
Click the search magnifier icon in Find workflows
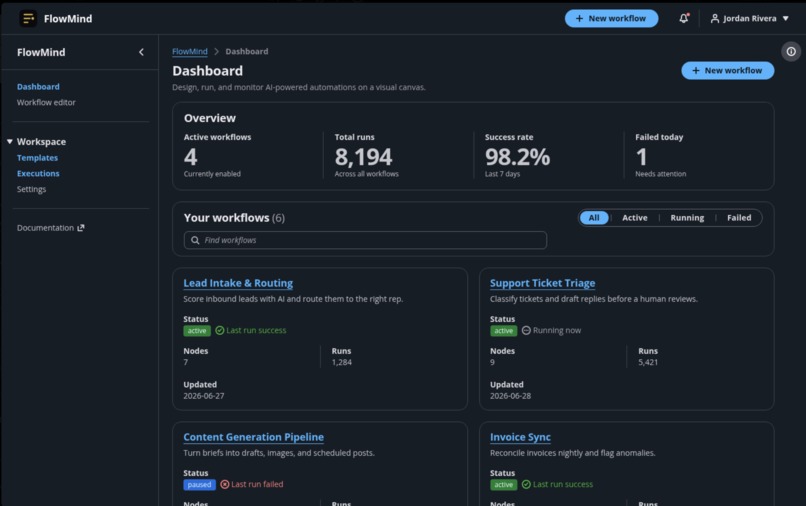[x=195, y=240]
